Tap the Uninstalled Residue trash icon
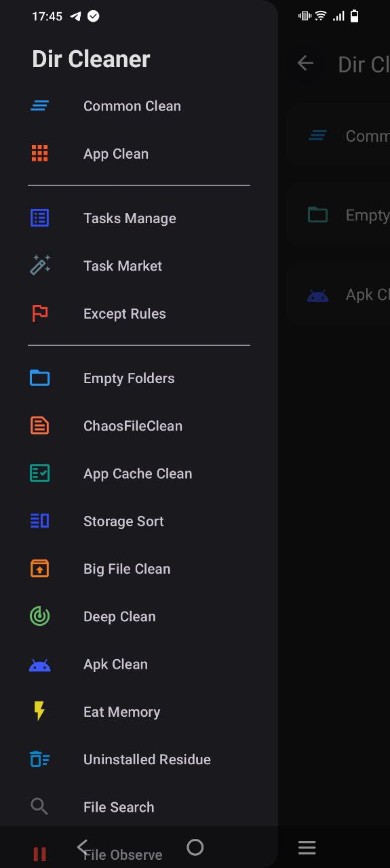The height and width of the screenshot is (868, 390). tap(39, 759)
